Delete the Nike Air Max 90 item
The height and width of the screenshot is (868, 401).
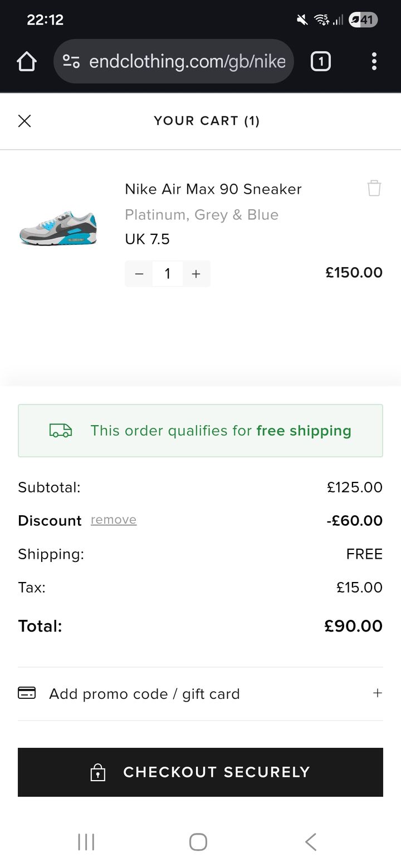[374, 188]
